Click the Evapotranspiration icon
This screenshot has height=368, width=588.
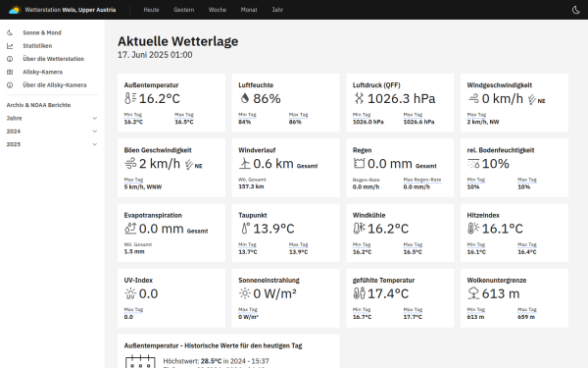(x=130, y=229)
